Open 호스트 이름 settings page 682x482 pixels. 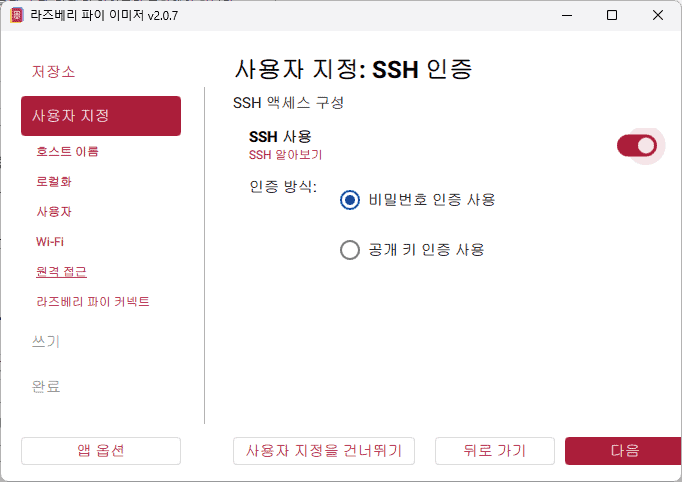tap(67, 152)
